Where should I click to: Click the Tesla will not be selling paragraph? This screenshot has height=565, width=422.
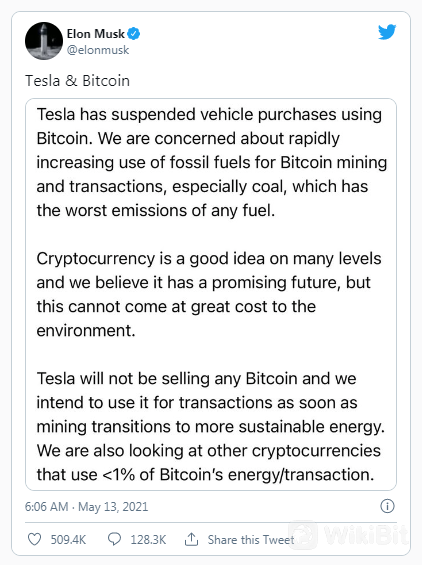coord(211,426)
